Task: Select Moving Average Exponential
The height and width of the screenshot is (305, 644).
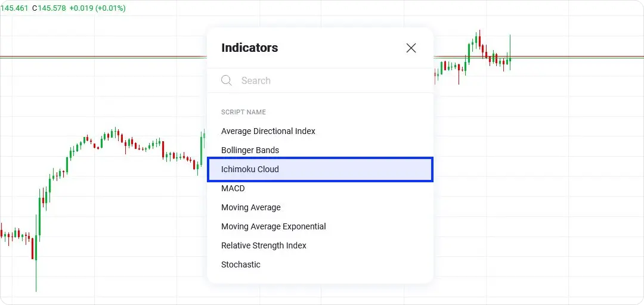Action: click(273, 226)
